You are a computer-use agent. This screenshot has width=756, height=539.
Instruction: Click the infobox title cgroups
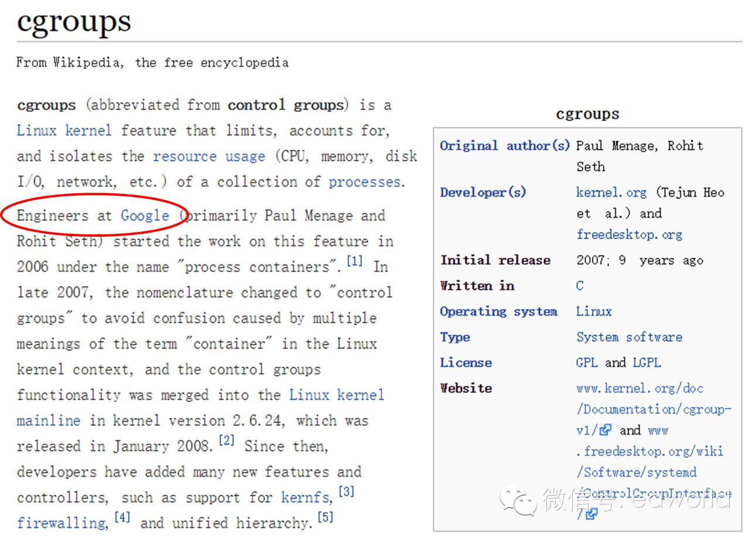(587, 114)
